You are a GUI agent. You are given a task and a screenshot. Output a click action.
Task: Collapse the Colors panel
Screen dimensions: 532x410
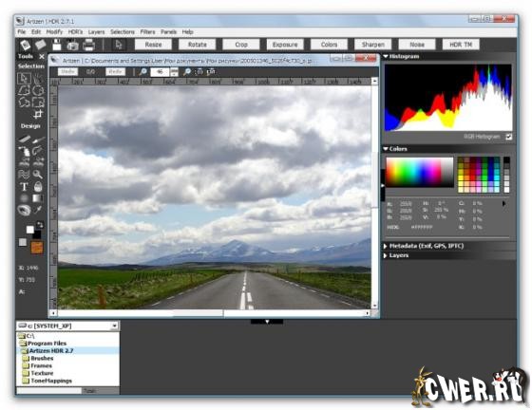[x=386, y=149]
